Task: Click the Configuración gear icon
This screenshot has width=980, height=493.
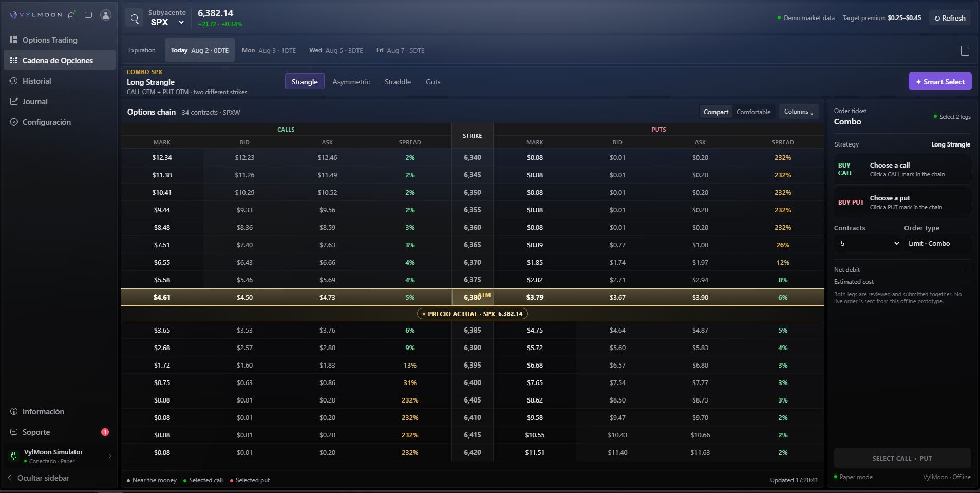Action: click(x=14, y=122)
